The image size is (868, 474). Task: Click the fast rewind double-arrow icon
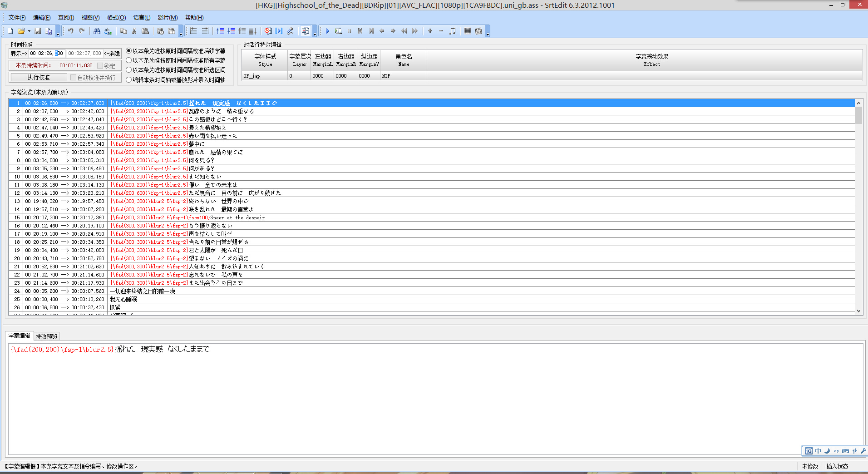click(x=404, y=31)
